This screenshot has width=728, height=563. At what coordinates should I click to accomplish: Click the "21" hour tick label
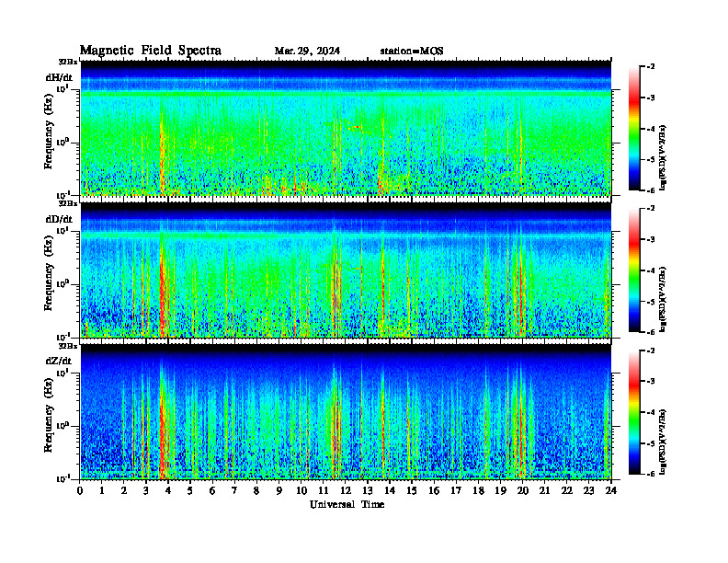544,490
